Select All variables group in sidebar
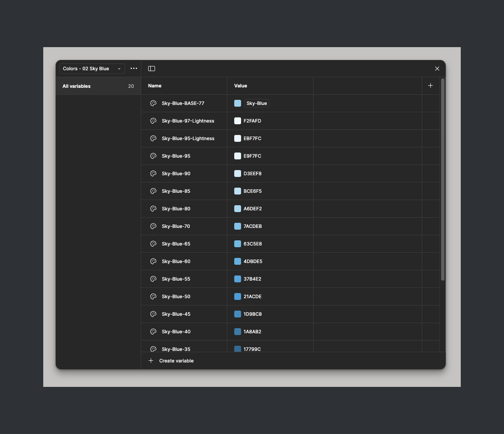The width and height of the screenshot is (504, 434). tap(98, 86)
